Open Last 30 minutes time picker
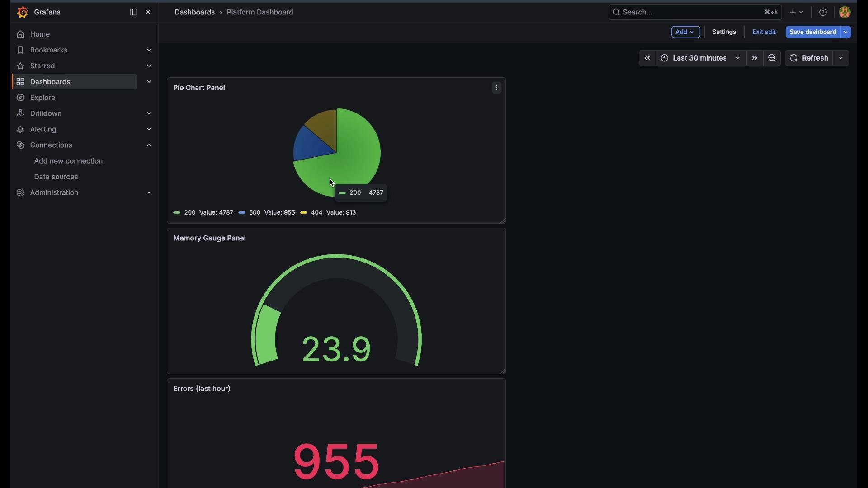 point(701,58)
